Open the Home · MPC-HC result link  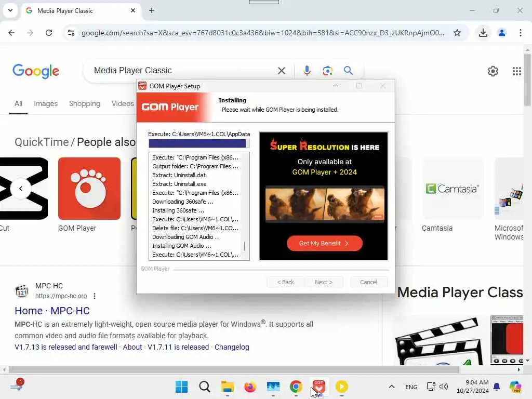coord(52,311)
